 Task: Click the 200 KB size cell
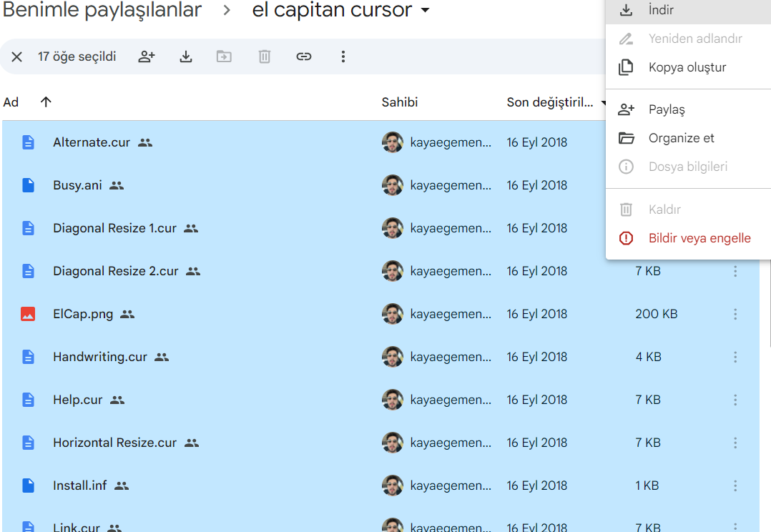[657, 314]
